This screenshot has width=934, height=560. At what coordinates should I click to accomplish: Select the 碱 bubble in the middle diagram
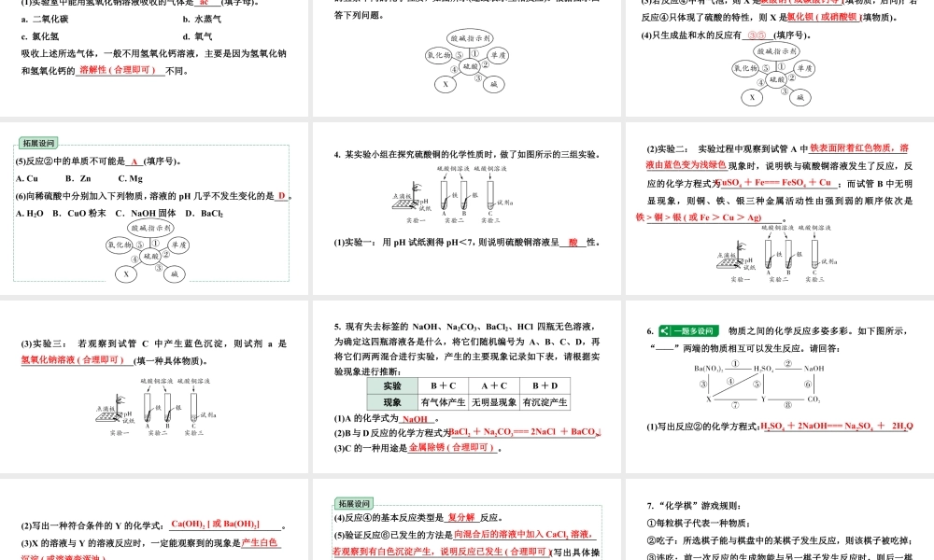click(x=494, y=84)
